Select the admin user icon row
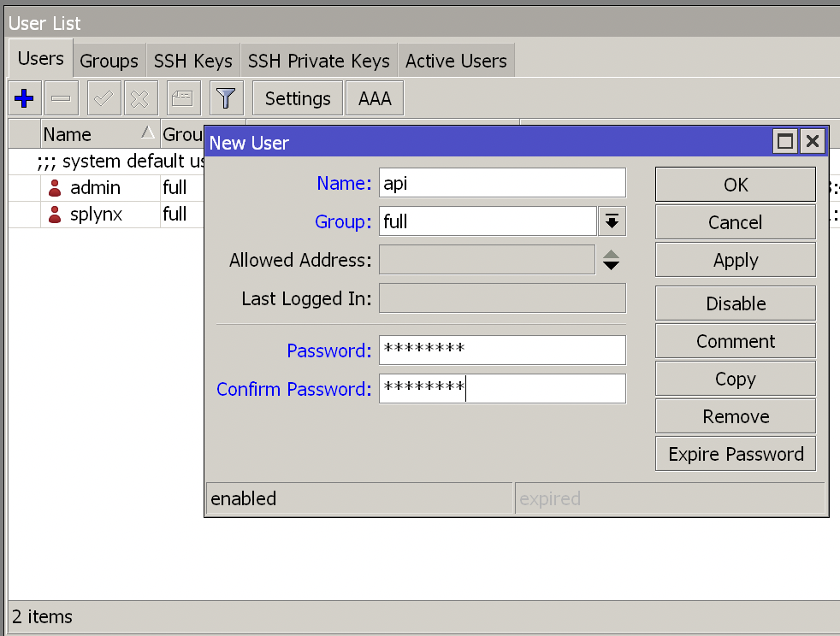Image resolution: width=840 pixels, height=636 pixels. [56, 188]
